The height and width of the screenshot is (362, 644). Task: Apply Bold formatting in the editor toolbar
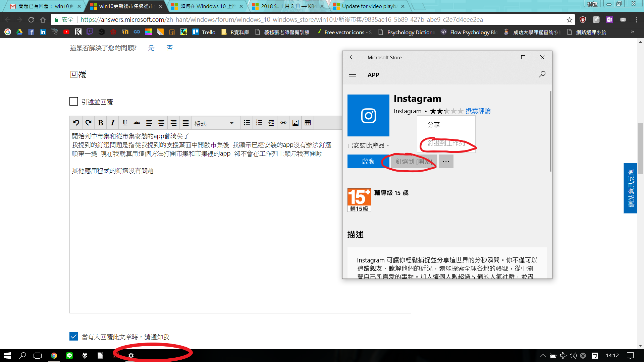click(100, 123)
